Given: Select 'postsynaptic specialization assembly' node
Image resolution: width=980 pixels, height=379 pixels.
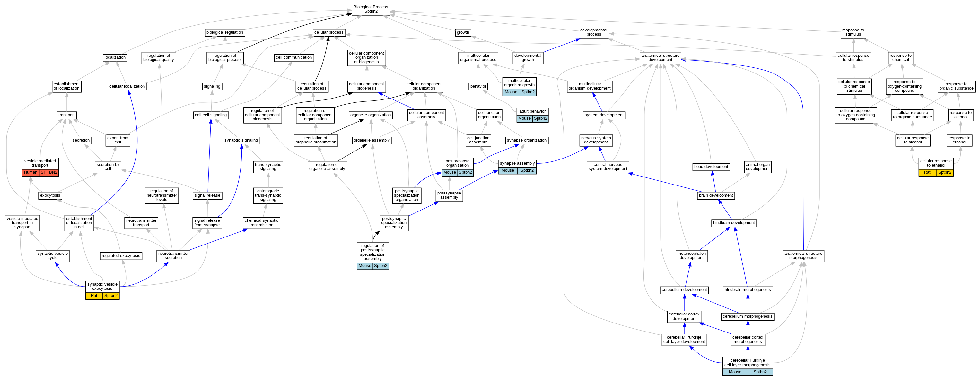Looking at the screenshot, I should pyautogui.click(x=394, y=223).
